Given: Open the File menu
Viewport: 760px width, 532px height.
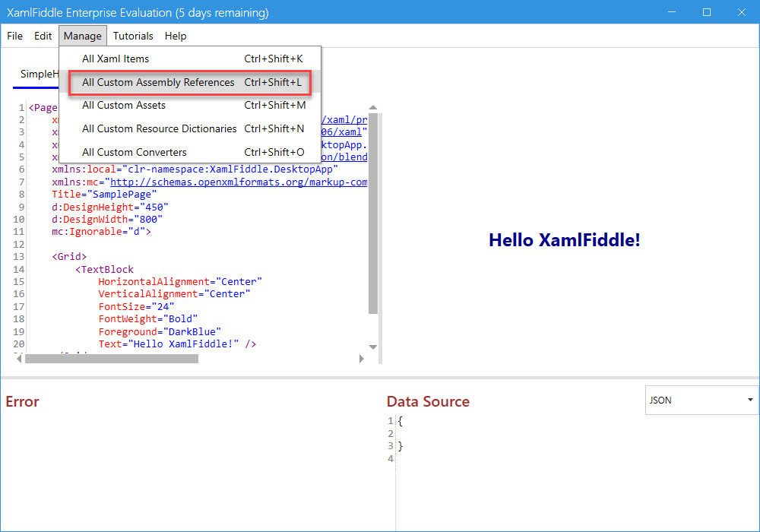Looking at the screenshot, I should point(14,36).
